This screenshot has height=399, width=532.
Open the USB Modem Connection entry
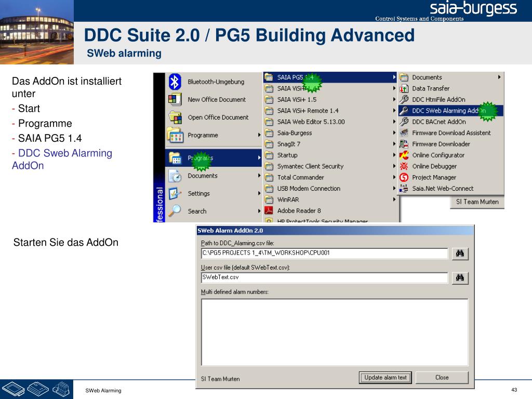(x=330, y=188)
